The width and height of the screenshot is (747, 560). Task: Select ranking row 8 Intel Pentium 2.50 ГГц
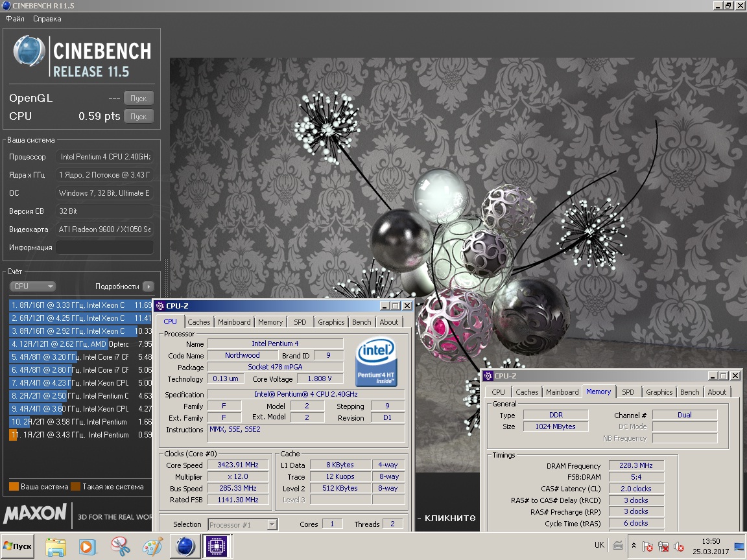[x=80, y=396]
